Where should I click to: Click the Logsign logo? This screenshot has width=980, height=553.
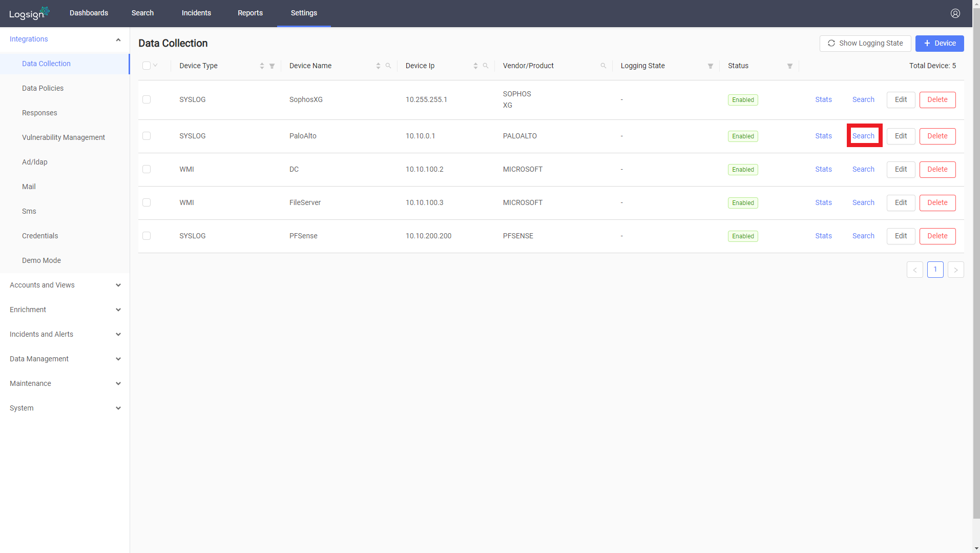[x=28, y=13]
